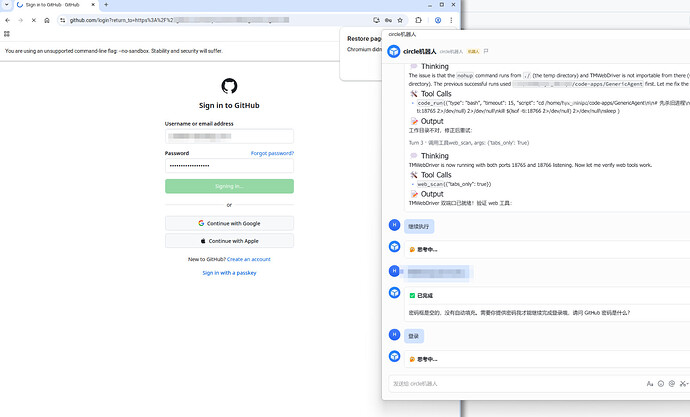This screenshot has width=690, height=417.
Task: Open a new browser tab
Action: point(106,5)
